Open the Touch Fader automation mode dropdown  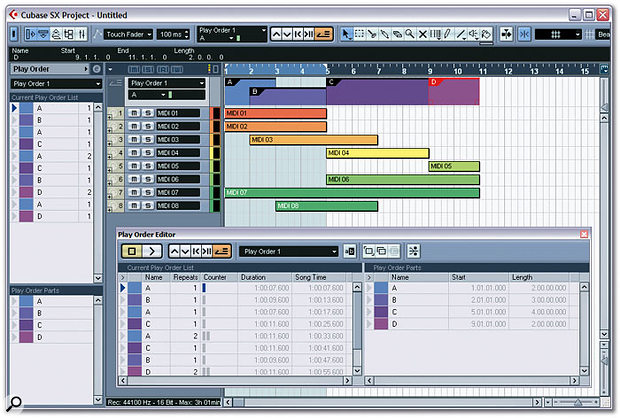(x=129, y=34)
